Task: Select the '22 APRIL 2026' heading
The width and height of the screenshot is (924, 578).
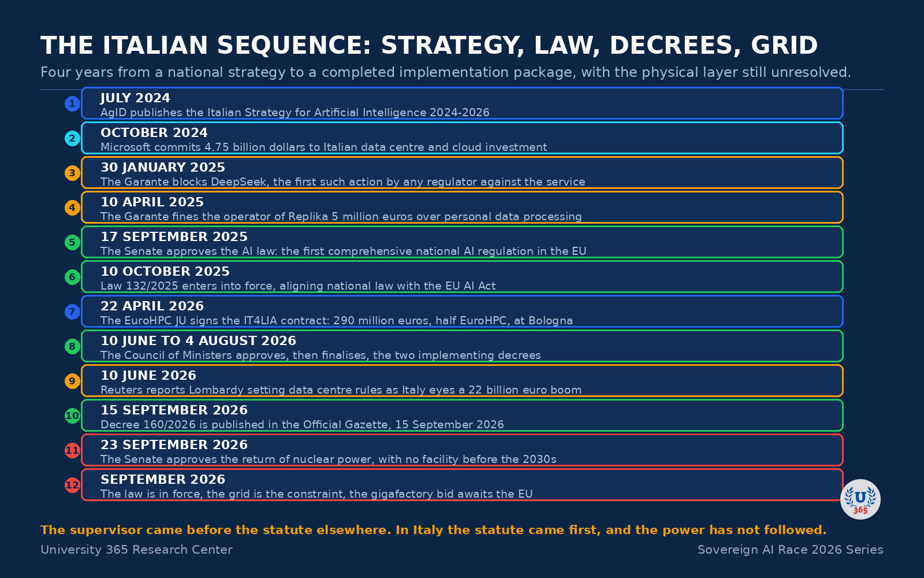Action: [152, 306]
